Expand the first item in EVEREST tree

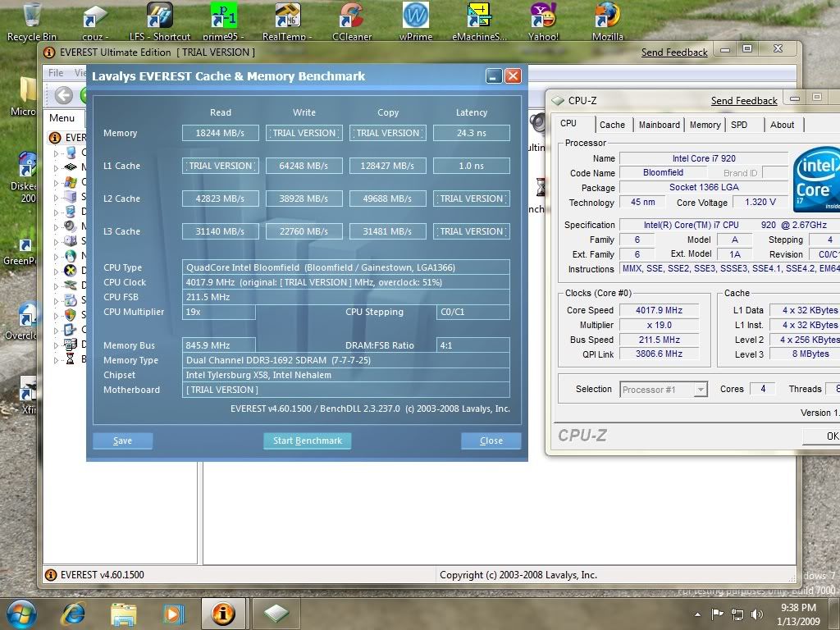[57, 153]
